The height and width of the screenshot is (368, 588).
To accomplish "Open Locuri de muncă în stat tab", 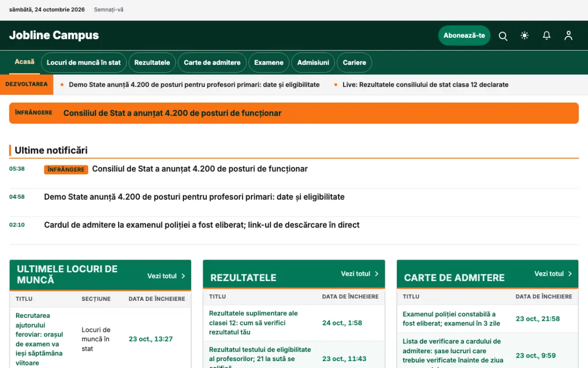I will tap(84, 62).
